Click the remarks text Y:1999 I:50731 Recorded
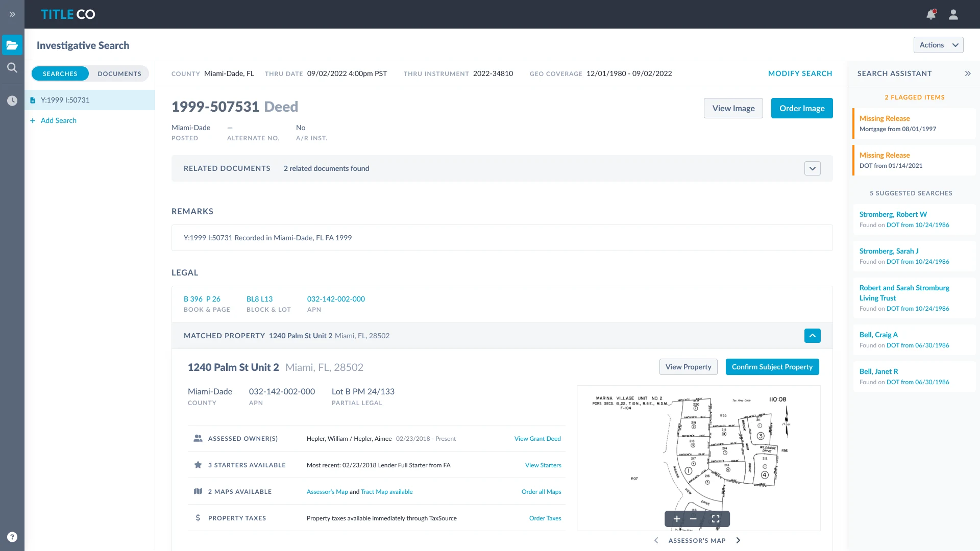 point(267,238)
